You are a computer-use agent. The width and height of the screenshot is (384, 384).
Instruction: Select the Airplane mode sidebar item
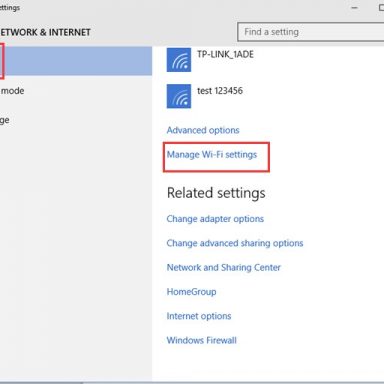(12, 91)
